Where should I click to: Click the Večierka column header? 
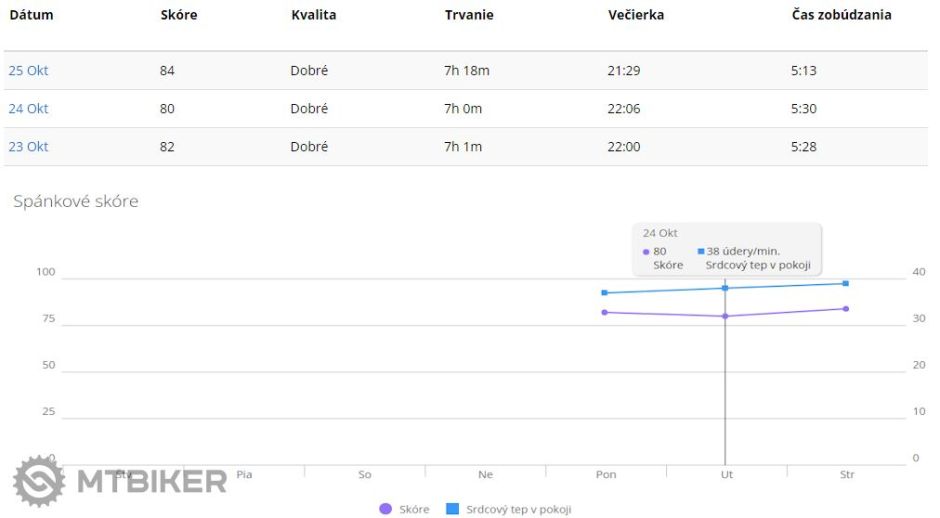point(635,15)
